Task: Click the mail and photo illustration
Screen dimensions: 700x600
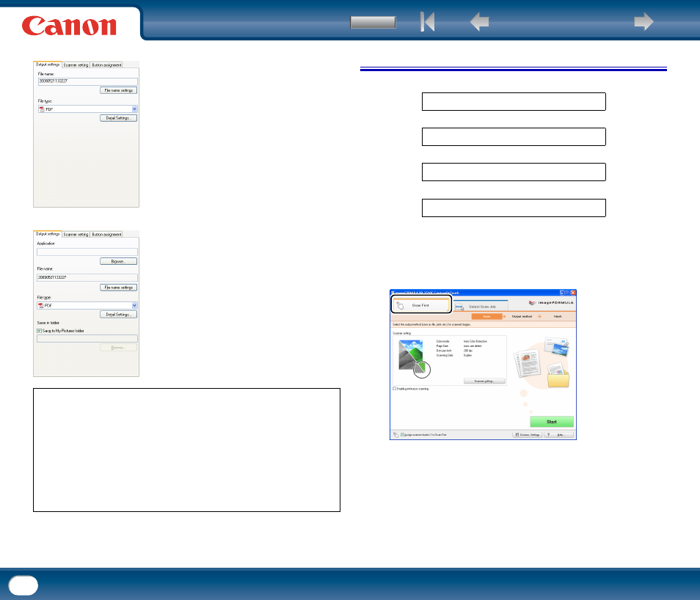Action: (556, 346)
